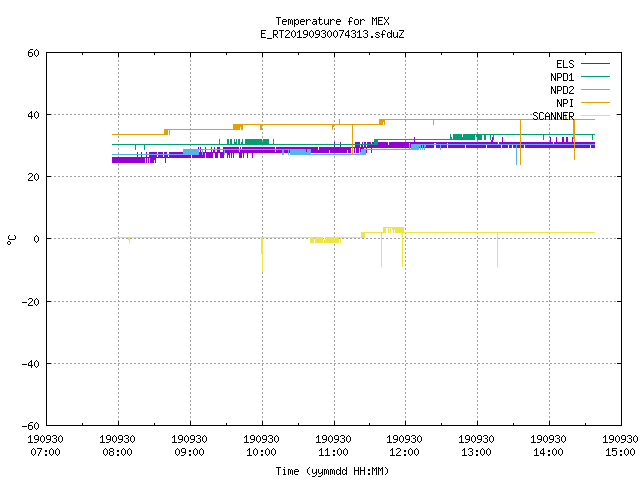Click the NPD1 legend label
The width and height of the screenshot is (640, 480).
pyautogui.click(x=562, y=77)
